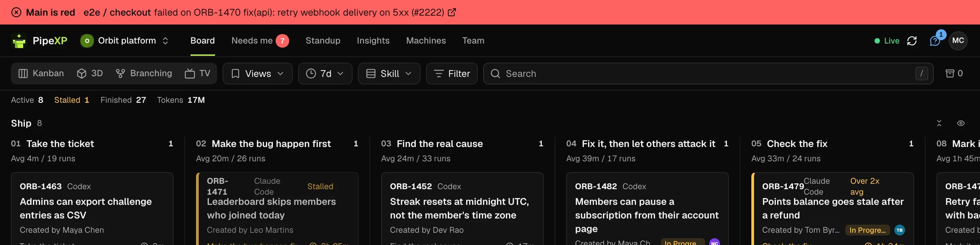
Task: Open the archive box icon showing 0
Action: (x=954, y=73)
